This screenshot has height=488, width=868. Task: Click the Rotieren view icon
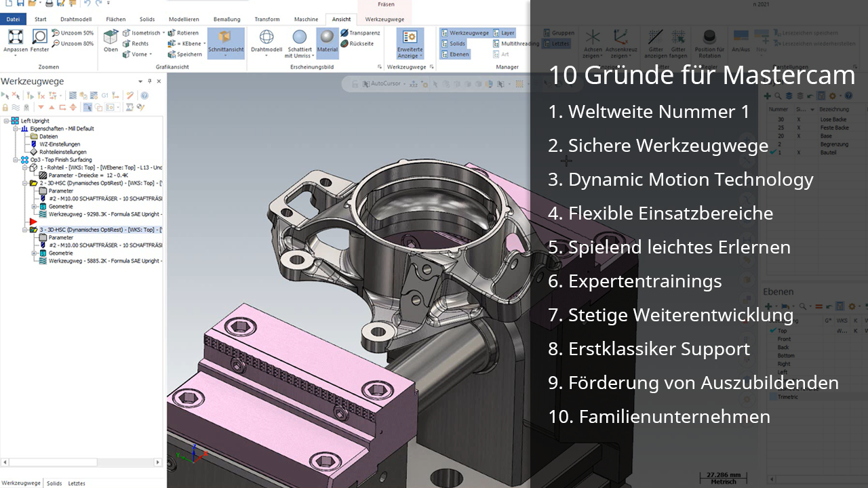click(x=184, y=33)
